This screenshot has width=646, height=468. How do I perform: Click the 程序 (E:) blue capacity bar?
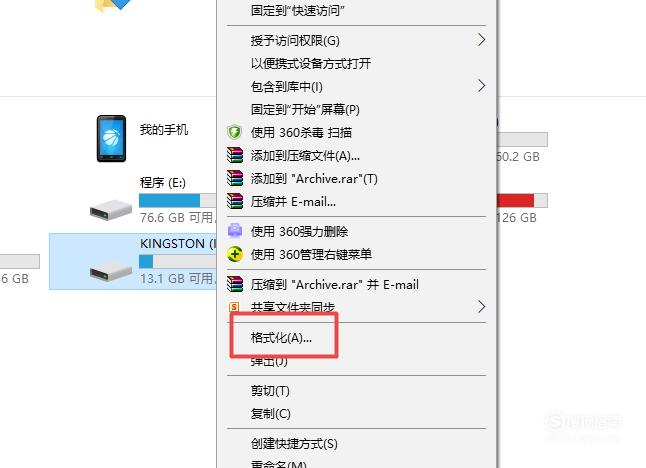tap(178, 201)
